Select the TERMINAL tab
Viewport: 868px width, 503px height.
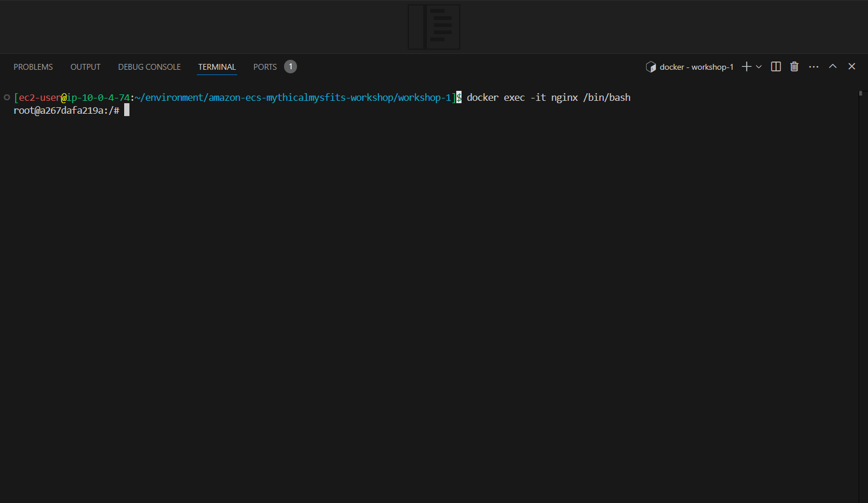click(217, 67)
